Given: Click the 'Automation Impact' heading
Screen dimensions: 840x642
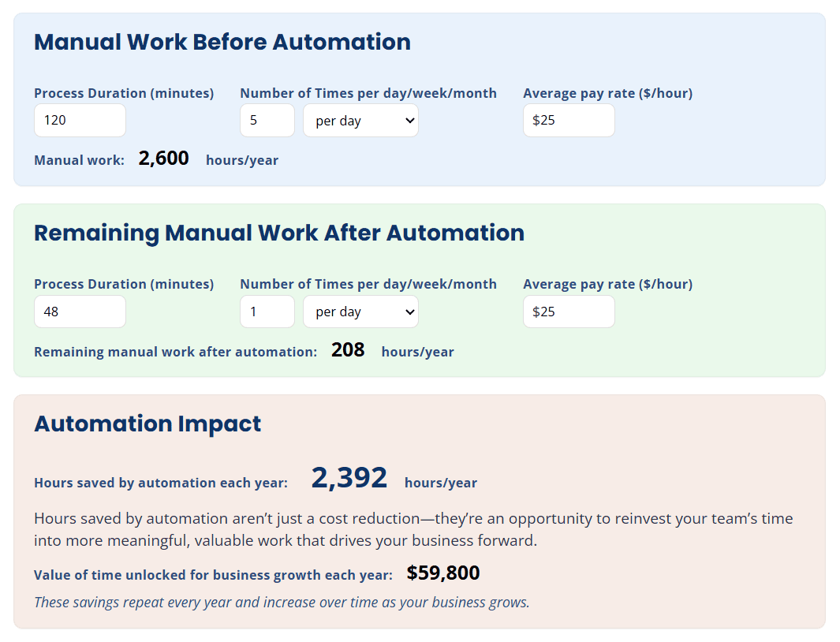Looking at the screenshot, I should 147,424.
